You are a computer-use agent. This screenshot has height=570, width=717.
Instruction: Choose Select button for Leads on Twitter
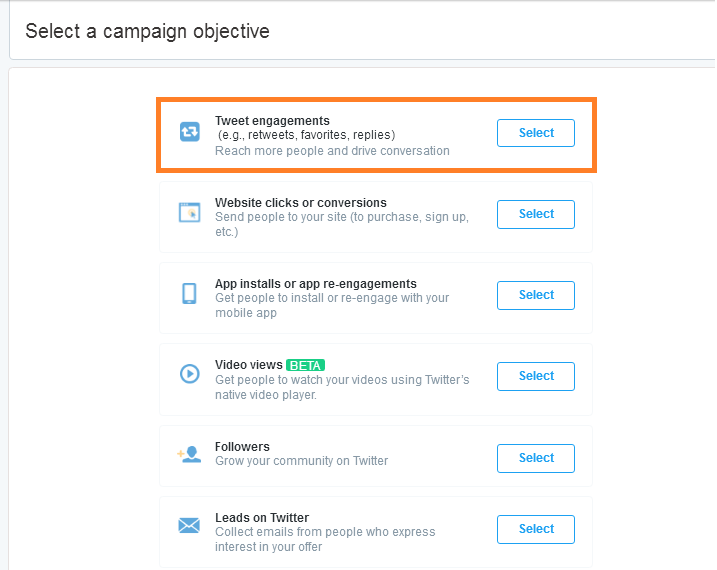pyautogui.click(x=536, y=529)
